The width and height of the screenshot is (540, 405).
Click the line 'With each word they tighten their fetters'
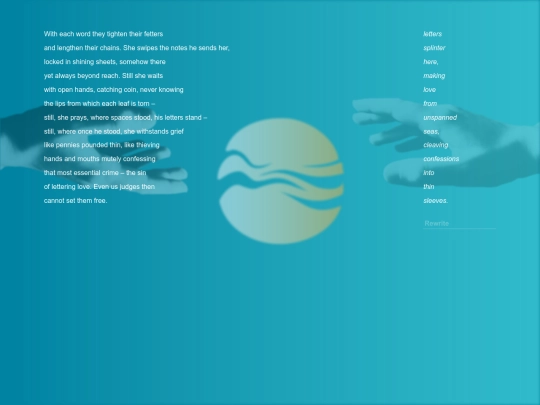click(103, 34)
